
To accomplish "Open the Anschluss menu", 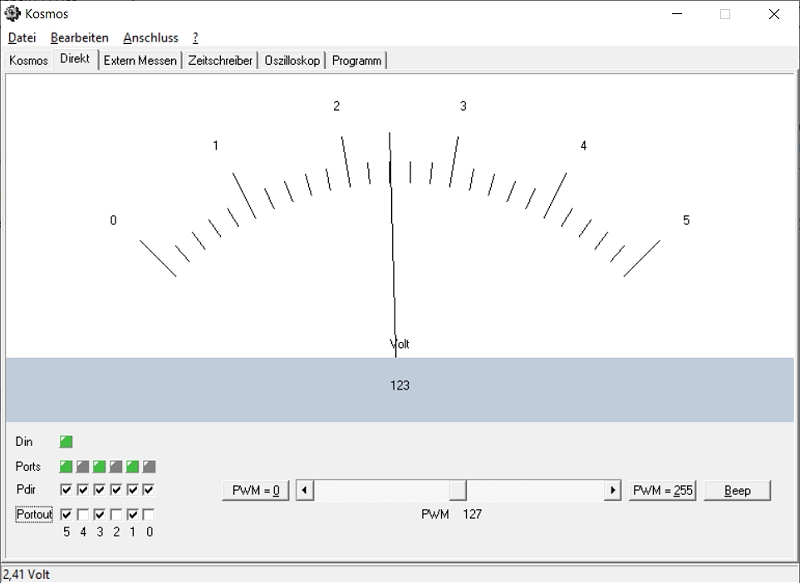I will pyautogui.click(x=150, y=38).
